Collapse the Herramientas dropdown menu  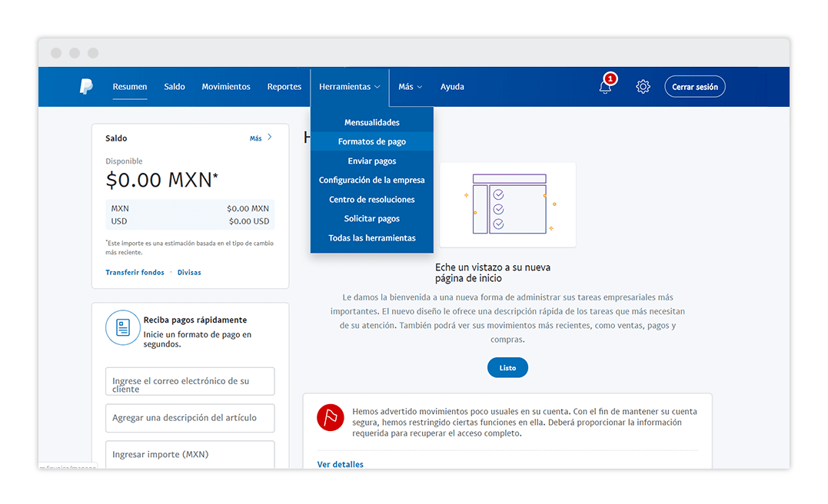coord(349,87)
